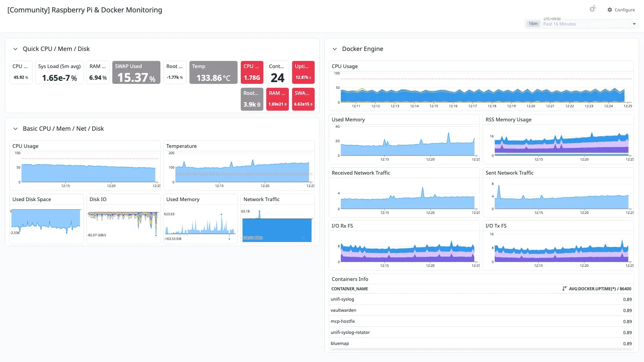Open the Configure dashboard button
Image resolution: width=644 pixels, height=362 pixels.
pyautogui.click(x=621, y=10)
